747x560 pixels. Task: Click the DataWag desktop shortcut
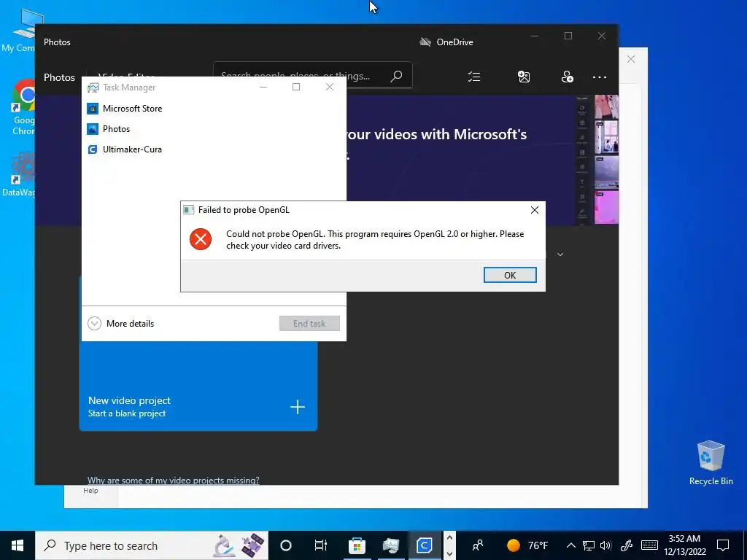[x=19, y=174]
